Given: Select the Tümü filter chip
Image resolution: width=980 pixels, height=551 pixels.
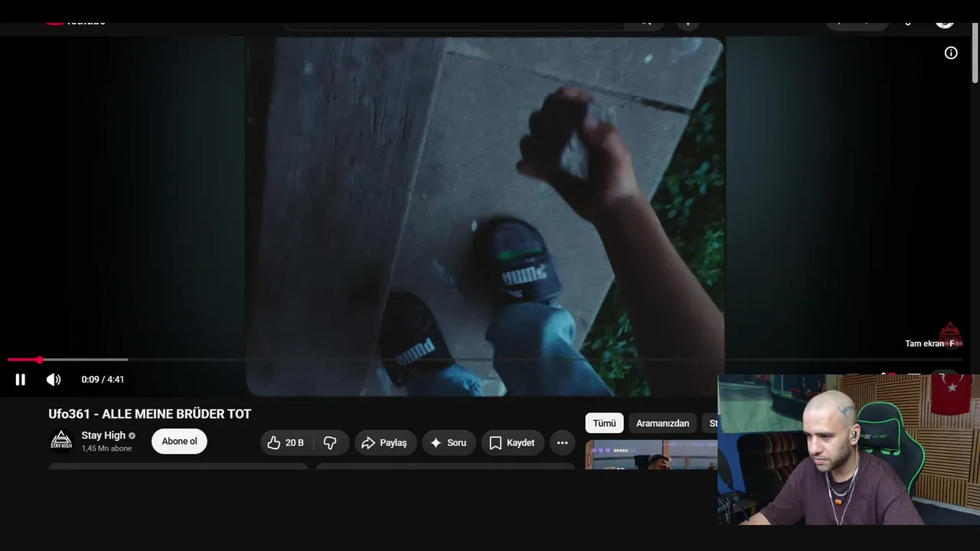Looking at the screenshot, I should point(604,423).
